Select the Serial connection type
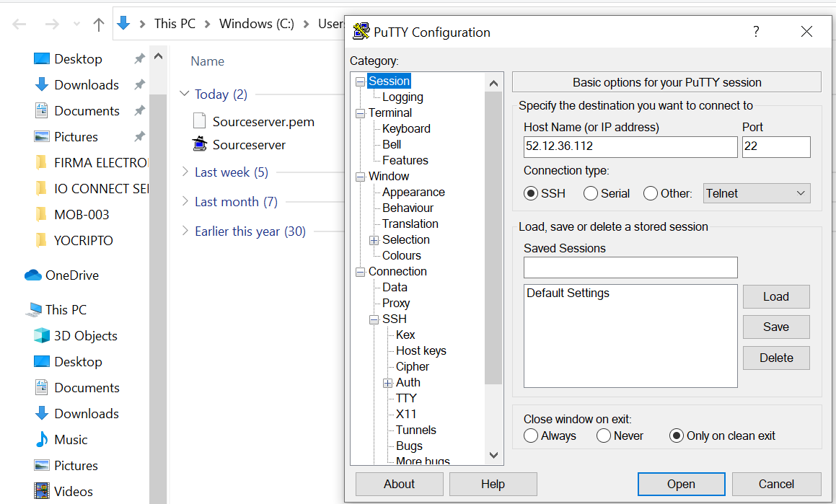Viewport: 836px width, 504px height. (590, 193)
